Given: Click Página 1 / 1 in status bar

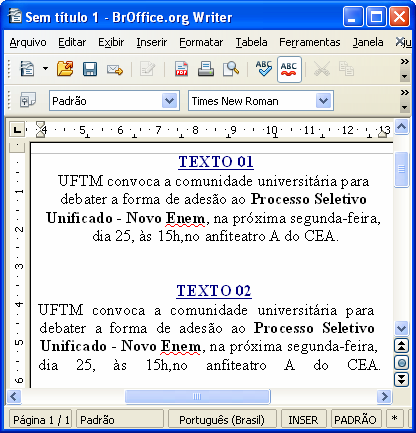Looking at the screenshot, I should pyautogui.click(x=41, y=420).
